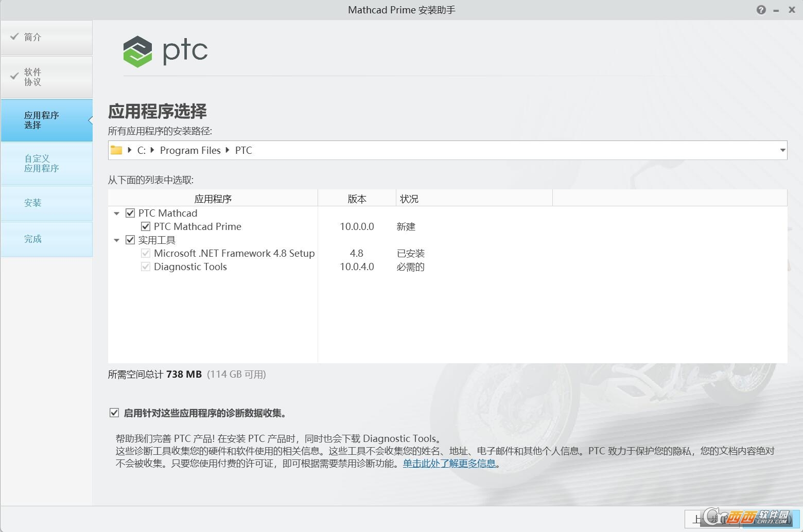
Task: Click the C: drive path segment
Action: 142,150
